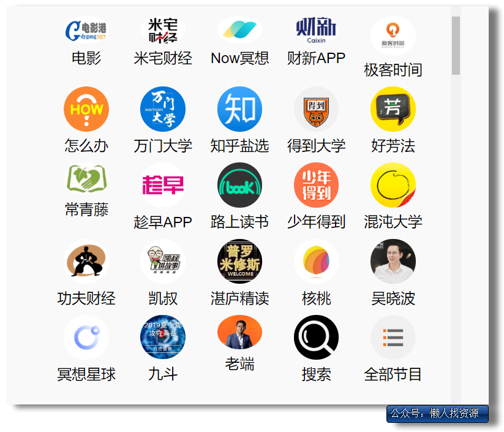This screenshot has width=504, height=432.
Task: Click the 冥想星球 label
Action: click(x=86, y=374)
